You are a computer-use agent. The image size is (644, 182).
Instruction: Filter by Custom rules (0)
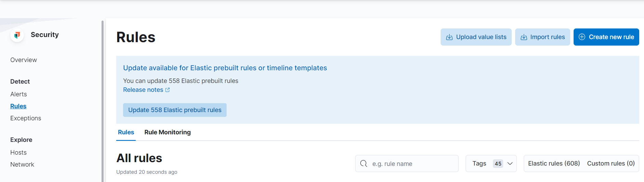coord(611,163)
